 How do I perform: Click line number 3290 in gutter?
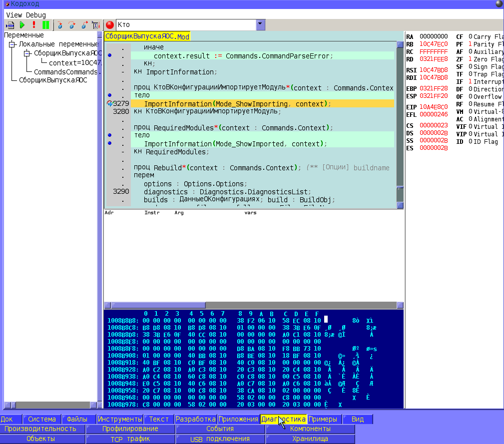pos(121,191)
